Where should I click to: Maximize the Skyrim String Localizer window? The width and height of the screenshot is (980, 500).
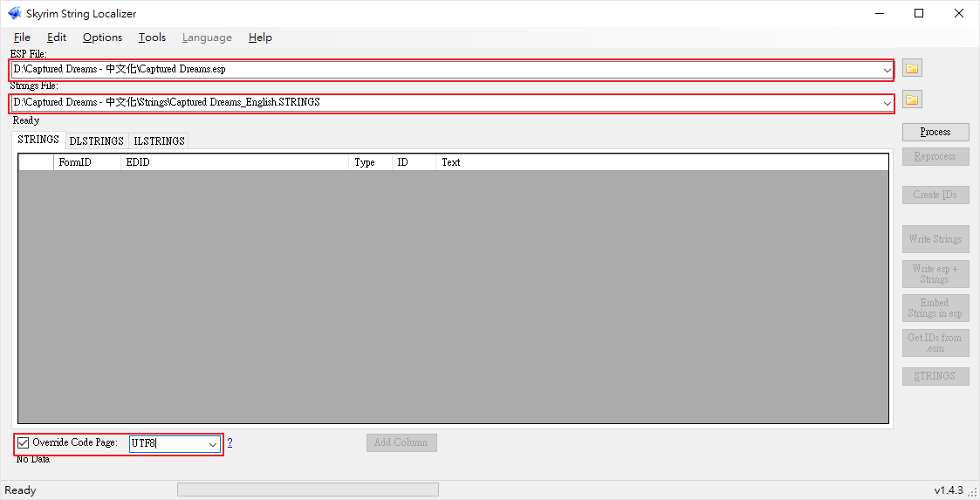[919, 13]
